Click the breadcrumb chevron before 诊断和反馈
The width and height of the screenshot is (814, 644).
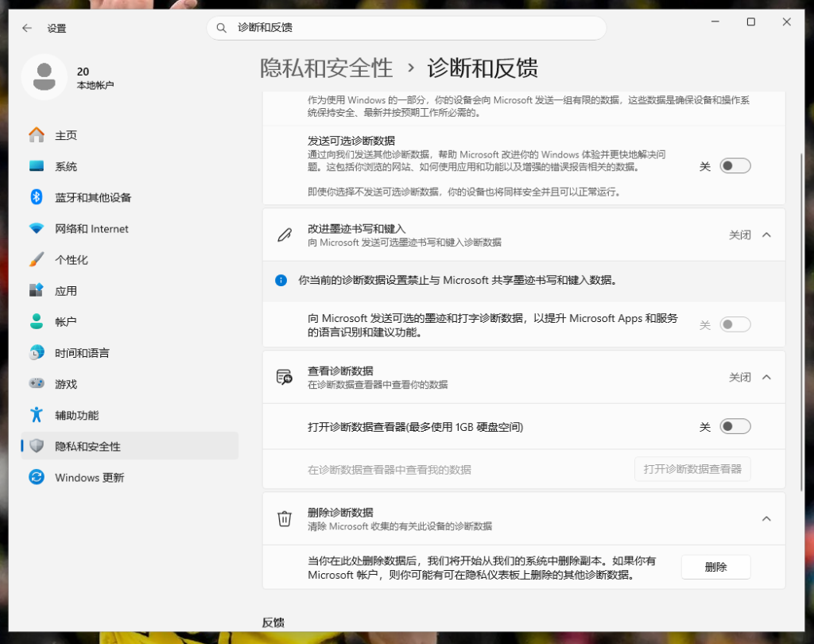(x=411, y=68)
